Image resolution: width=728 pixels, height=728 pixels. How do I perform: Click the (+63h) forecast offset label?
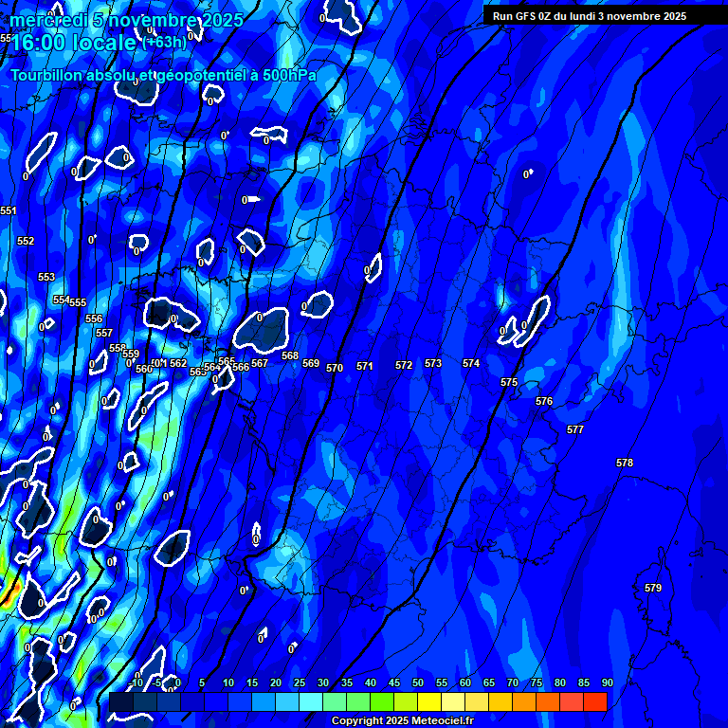point(165,43)
